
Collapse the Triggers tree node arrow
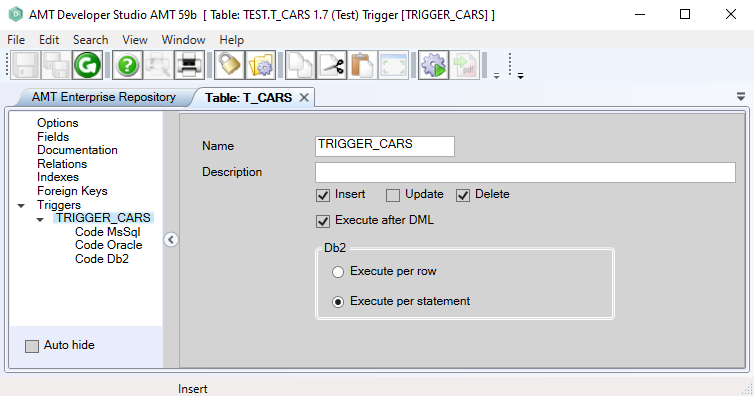(21, 206)
